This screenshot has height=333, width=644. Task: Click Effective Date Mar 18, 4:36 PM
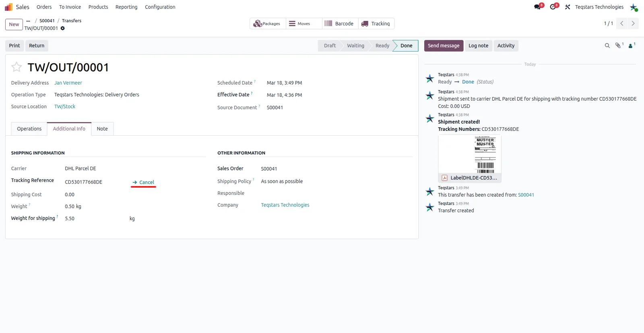click(x=284, y=95)
